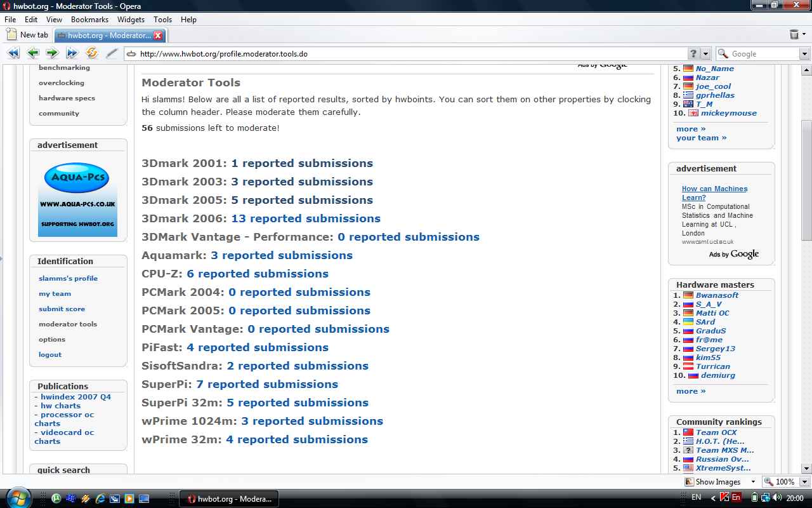Click the network icon in system tray

[x=765, y=498]
